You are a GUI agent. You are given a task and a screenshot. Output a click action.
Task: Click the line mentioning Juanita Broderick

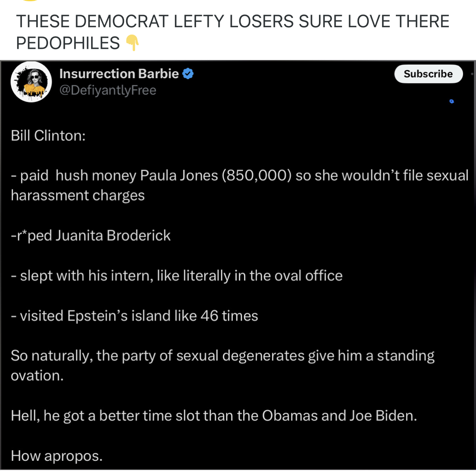pos(90,235)
